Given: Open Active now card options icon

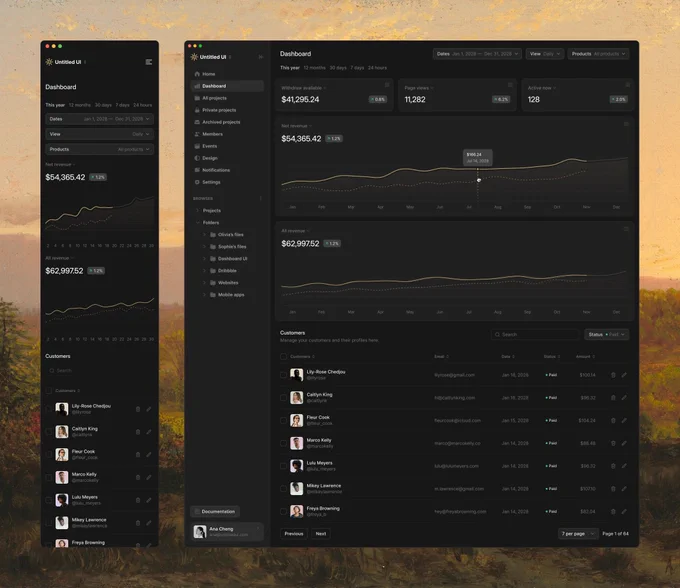Looking at the screenshot, I should (627, 85).
